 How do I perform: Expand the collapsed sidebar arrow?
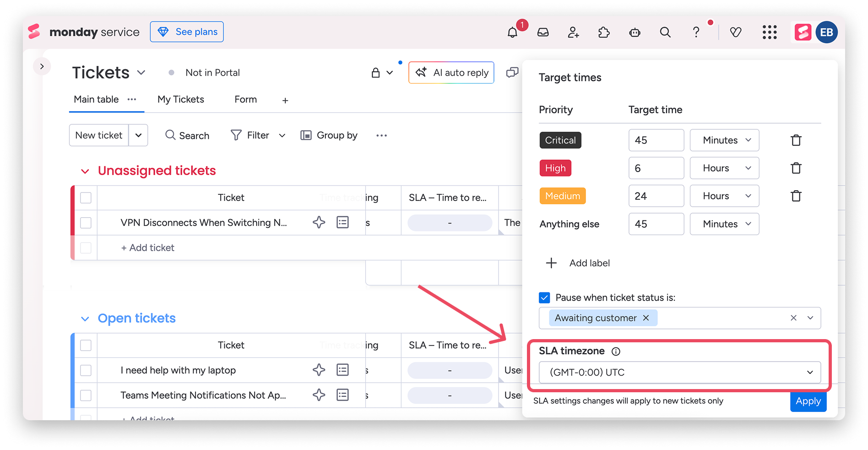click(42, 66)
